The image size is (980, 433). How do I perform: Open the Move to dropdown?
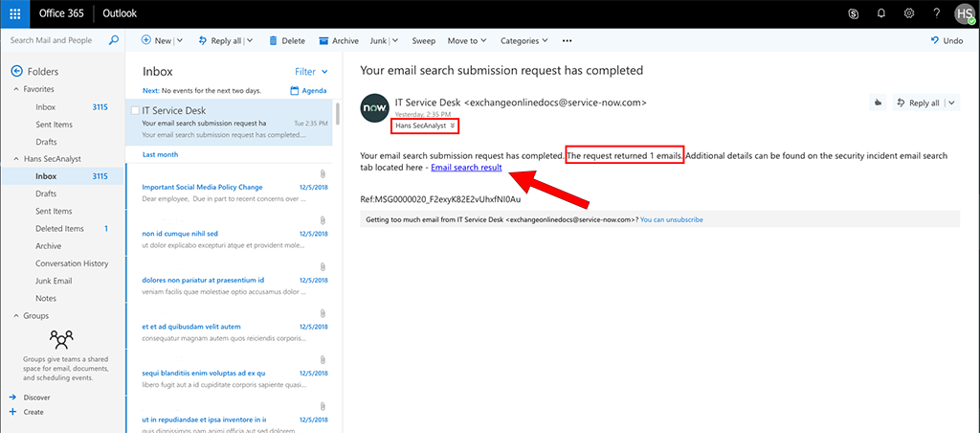coord(467,40)
